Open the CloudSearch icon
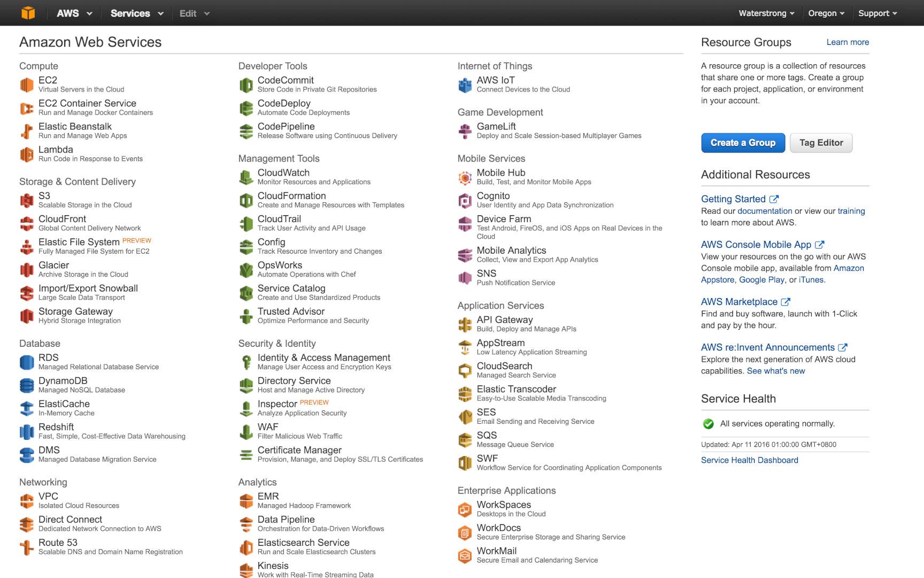The image size is (924, 578). (x=465, y=370)
